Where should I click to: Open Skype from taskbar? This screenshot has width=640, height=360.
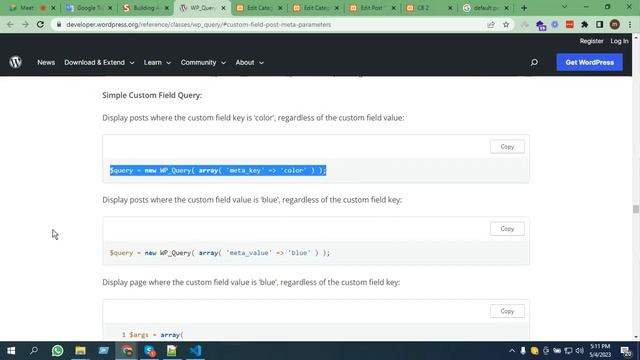click(149, 351)
